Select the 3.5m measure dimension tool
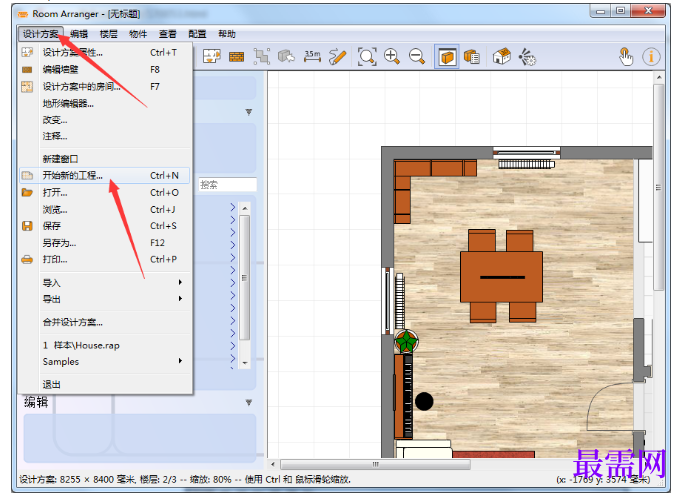This screenshot has width=685, height=495. pos(312,57)
